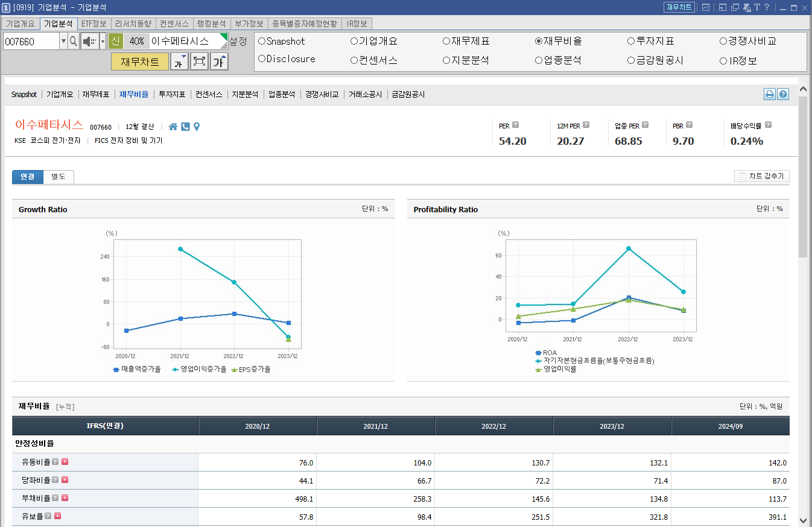Click the 부채비율 help question icon

click(x=56, y=498)
